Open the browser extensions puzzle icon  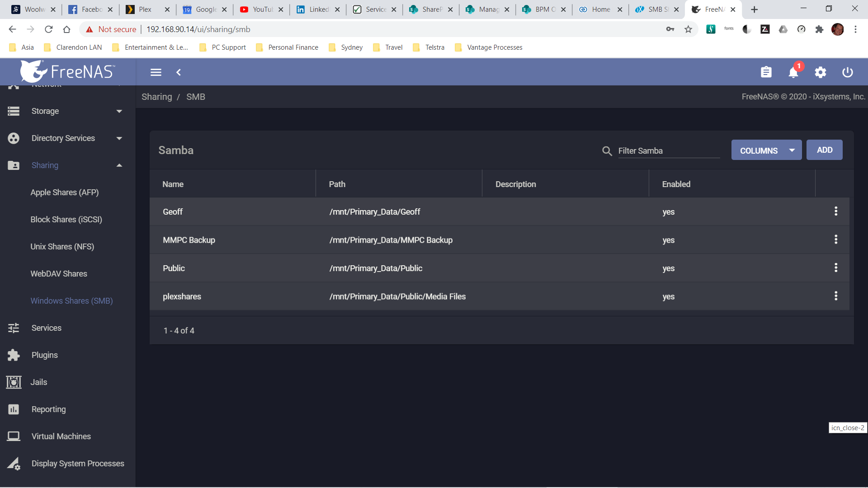pos(819,29)
